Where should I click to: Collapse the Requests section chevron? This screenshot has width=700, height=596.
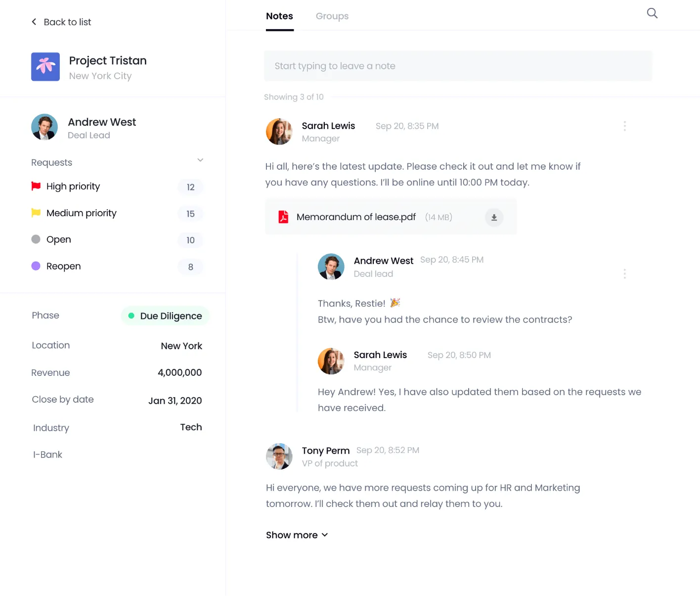click(200, 160)
